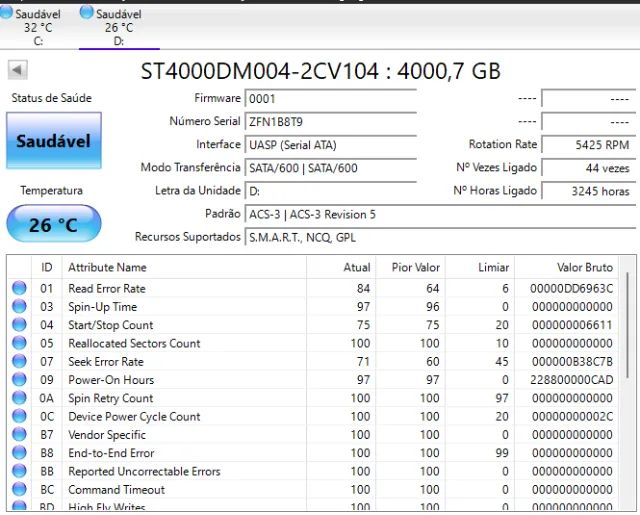640x515 pixels.
Task: Click raw value 000000B38C7B
Action: point(572,362)
